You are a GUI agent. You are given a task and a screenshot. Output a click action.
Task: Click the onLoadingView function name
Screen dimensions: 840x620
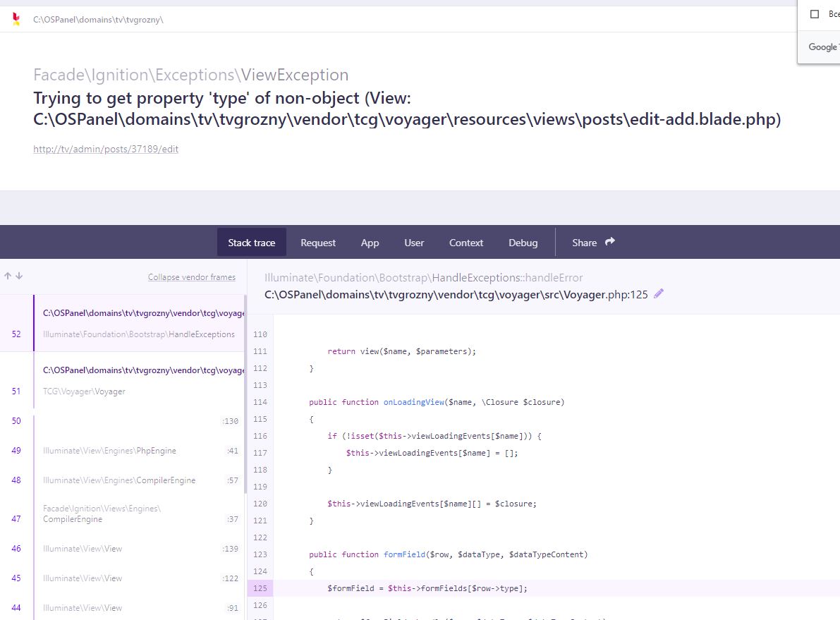click(x=413, y=401)
